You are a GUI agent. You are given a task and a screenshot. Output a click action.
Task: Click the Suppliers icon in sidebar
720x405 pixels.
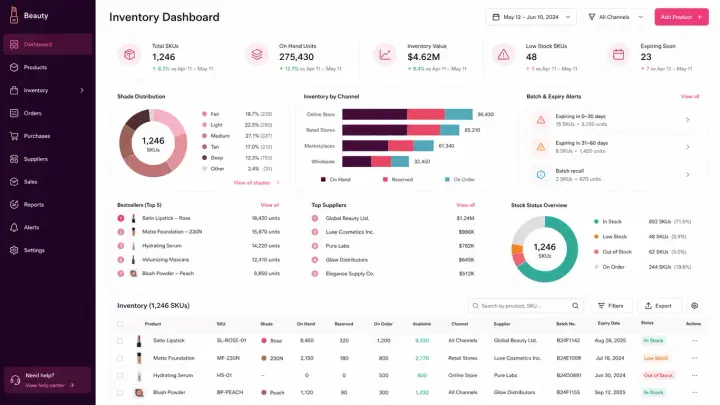14,159
